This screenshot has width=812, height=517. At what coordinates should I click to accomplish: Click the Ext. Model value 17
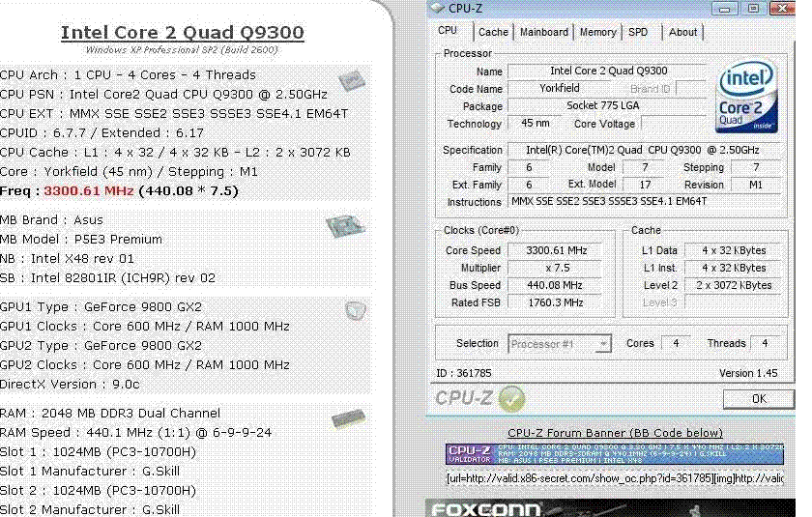point(645,185)
